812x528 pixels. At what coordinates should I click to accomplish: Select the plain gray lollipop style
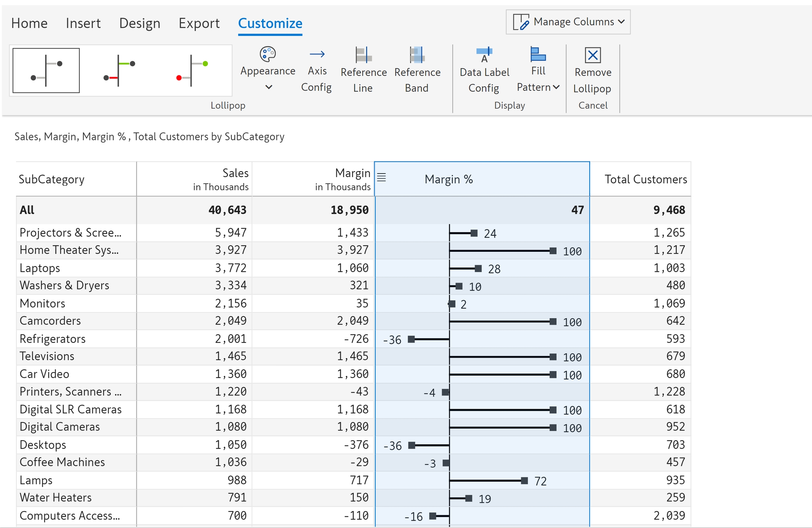pyautogui.click(x=46, y=71)
